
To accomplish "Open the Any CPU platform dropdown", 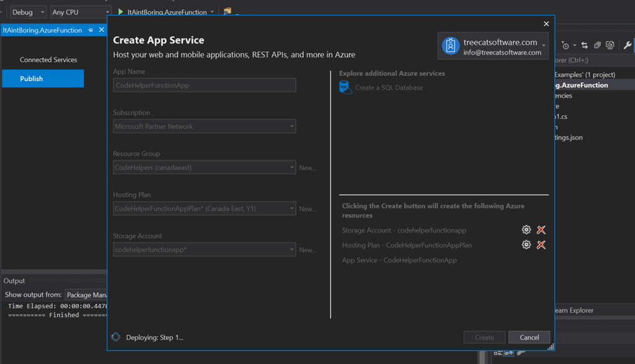I will pyautogui.click(x=80, y=12).
